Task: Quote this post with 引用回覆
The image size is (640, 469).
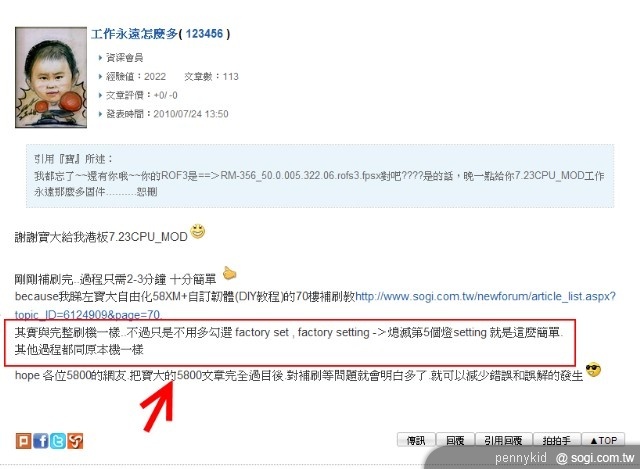Action: 503,440
